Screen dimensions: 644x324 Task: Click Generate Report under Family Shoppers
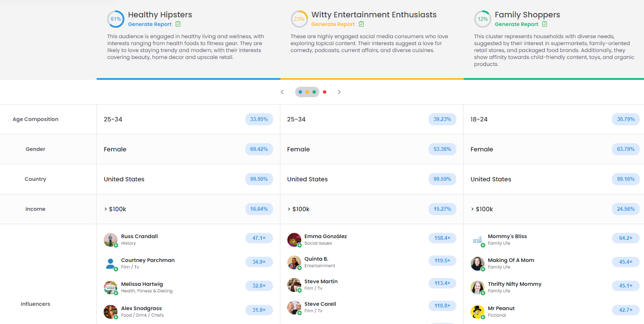[x=517, y=24]
